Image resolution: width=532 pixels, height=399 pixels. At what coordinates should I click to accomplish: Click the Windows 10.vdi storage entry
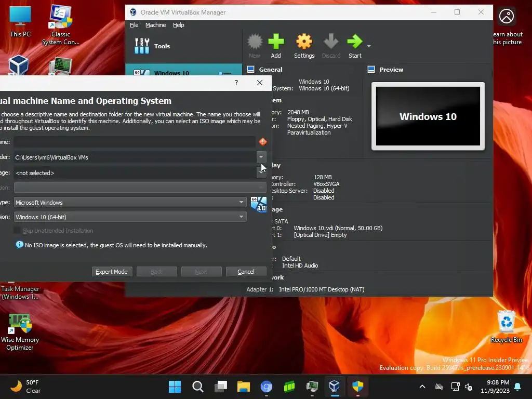click(338, 228)
